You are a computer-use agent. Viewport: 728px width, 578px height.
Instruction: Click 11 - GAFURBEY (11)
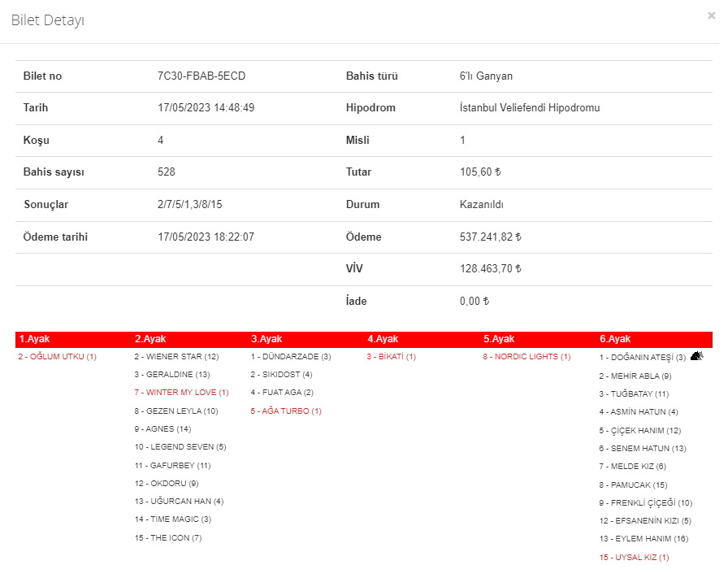tap(173, 466)
